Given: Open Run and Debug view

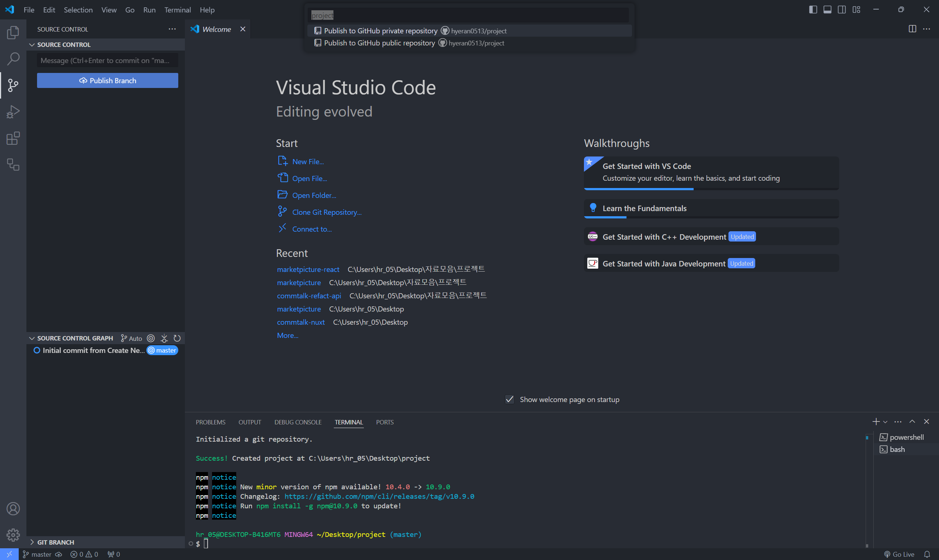Looking at the screenshot, I should click(13, 112).
